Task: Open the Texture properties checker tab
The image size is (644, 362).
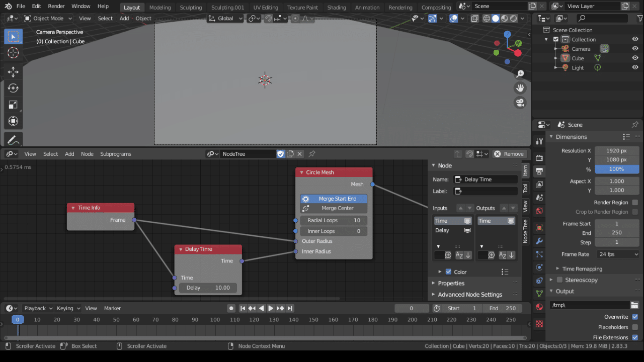Action: 539,324
